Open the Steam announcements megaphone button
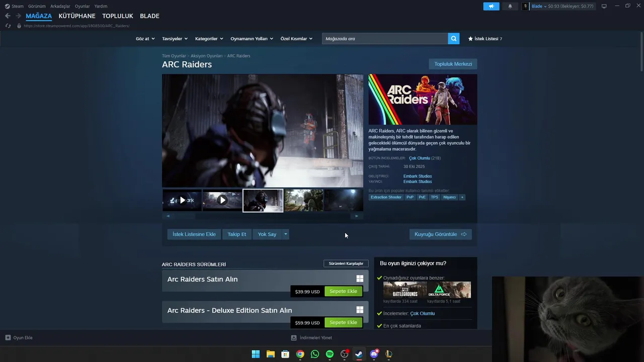 [491, 6]
